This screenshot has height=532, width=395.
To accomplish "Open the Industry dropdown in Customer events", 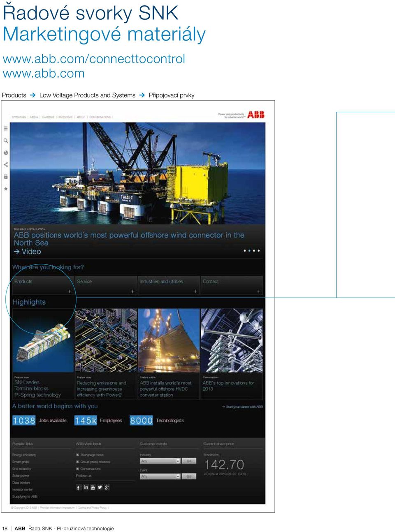I will 160,461.
